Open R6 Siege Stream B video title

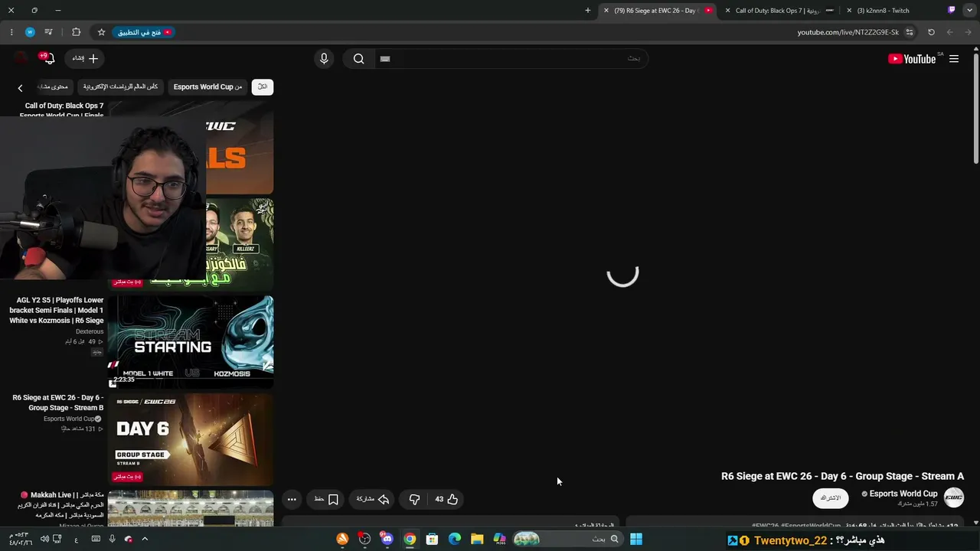[x=58, y=403]
